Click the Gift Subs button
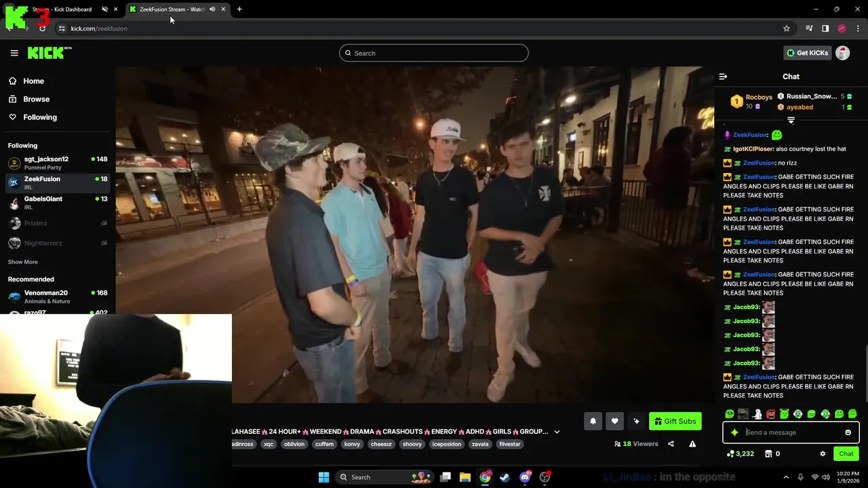This screenshot has height=488, width=868. pos(675,421)
